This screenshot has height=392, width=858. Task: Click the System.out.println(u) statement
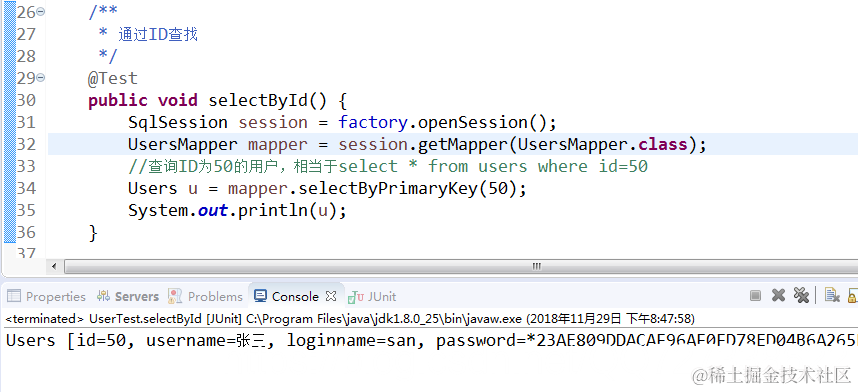[237, 211]
